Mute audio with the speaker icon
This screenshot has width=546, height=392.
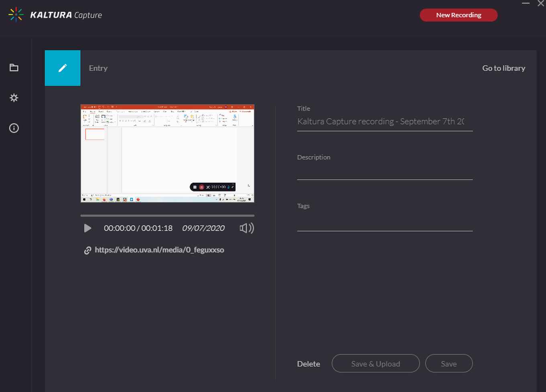246,228
